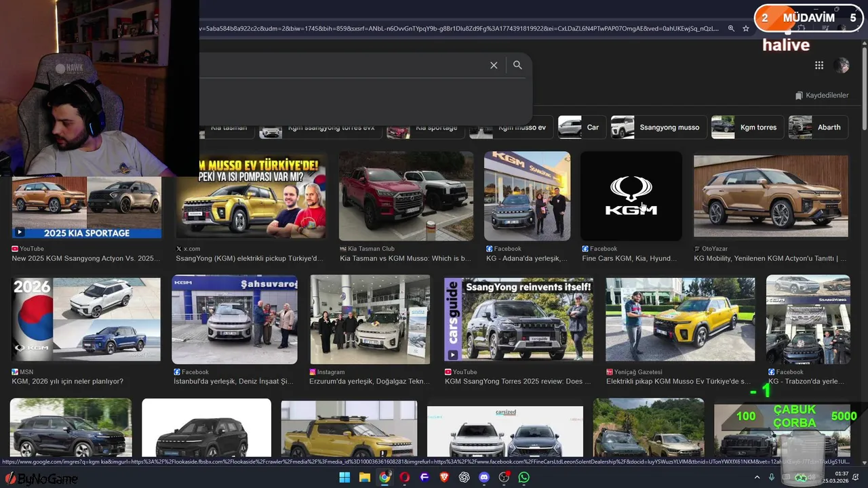Open the Google account profile avatar
This screenshot has width=868, height=488.
[x=842, y=65]
